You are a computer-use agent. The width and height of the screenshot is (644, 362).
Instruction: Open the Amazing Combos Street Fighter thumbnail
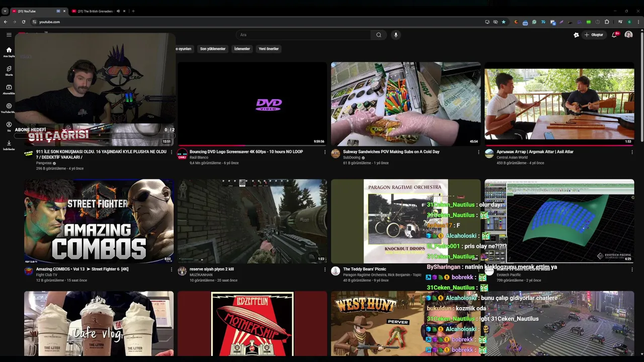(99, 221)
